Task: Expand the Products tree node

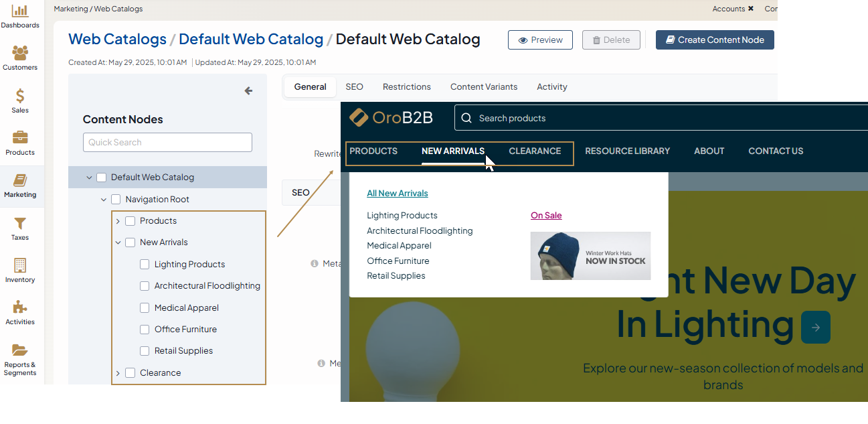Action: [118, 221]
